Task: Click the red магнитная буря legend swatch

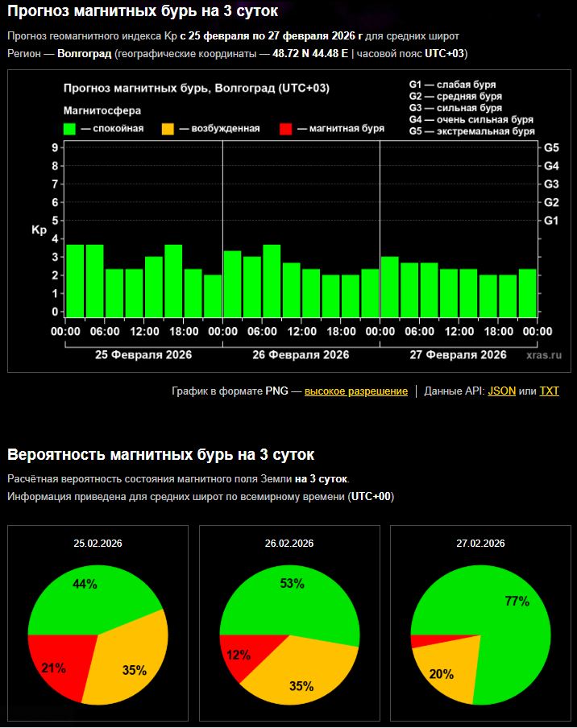Action: [x=285, y=129]
